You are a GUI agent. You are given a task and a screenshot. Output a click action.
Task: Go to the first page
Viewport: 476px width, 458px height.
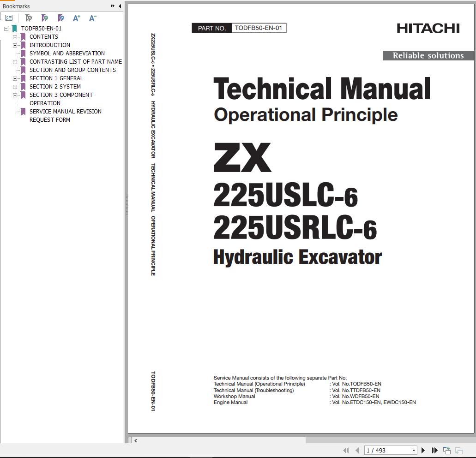pyautogui.click(x=346, y=450)
